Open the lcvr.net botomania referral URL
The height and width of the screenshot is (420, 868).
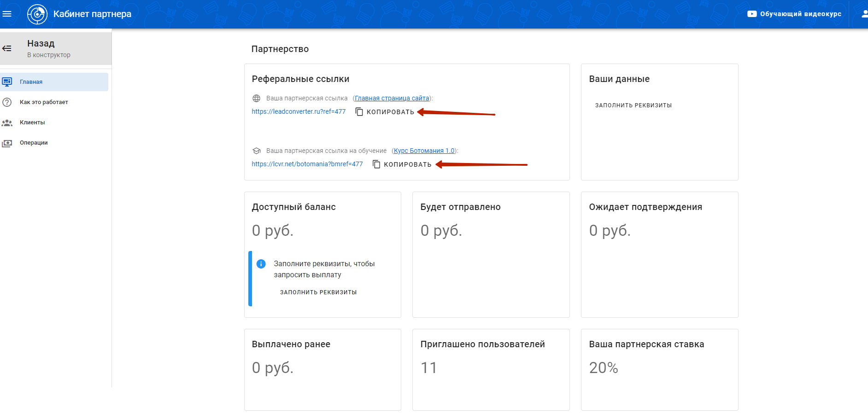pyautogui.click(x=307, y=164)
